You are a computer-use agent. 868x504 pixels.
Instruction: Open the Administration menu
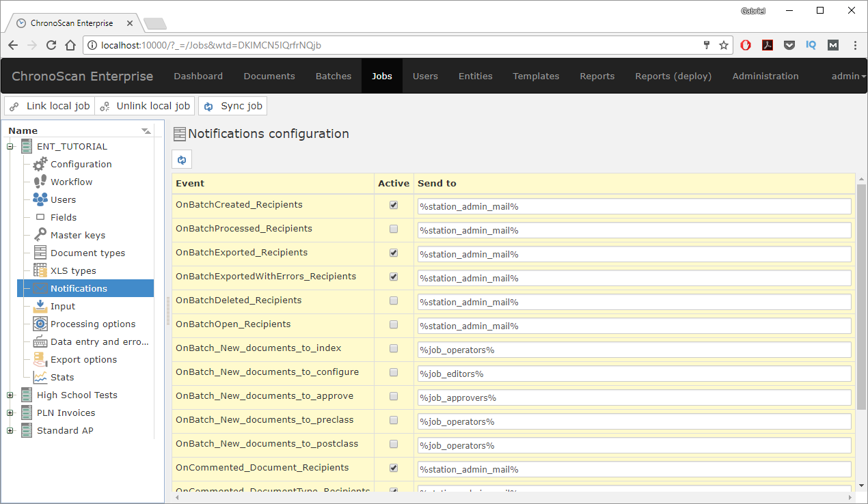click(x=765, y=76)
